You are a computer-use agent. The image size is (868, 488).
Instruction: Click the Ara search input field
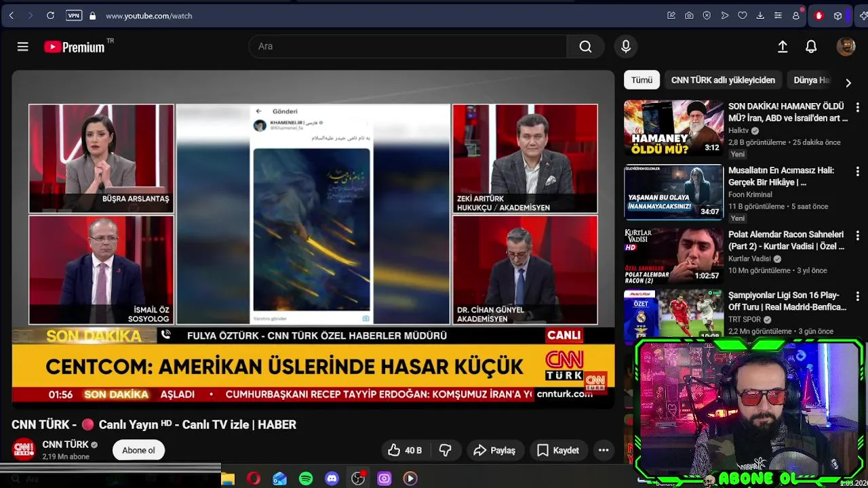coord(408,47)
